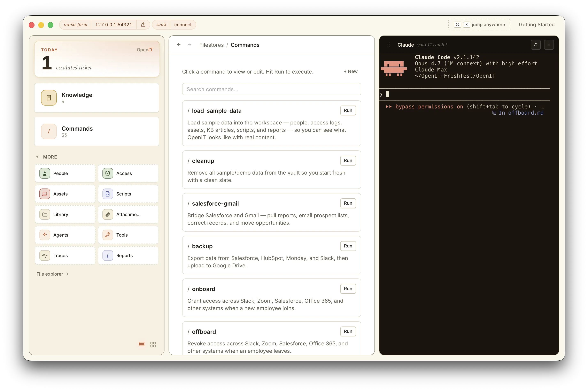Select the 127.0.0.1:54321 address
The height and width of the screenshot is (391, 588).
point(114,24)
